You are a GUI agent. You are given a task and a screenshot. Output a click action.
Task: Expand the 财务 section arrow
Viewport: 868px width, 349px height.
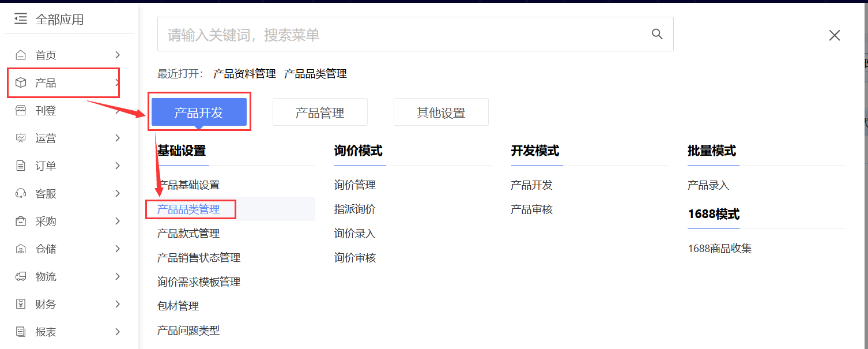[117, 304]
